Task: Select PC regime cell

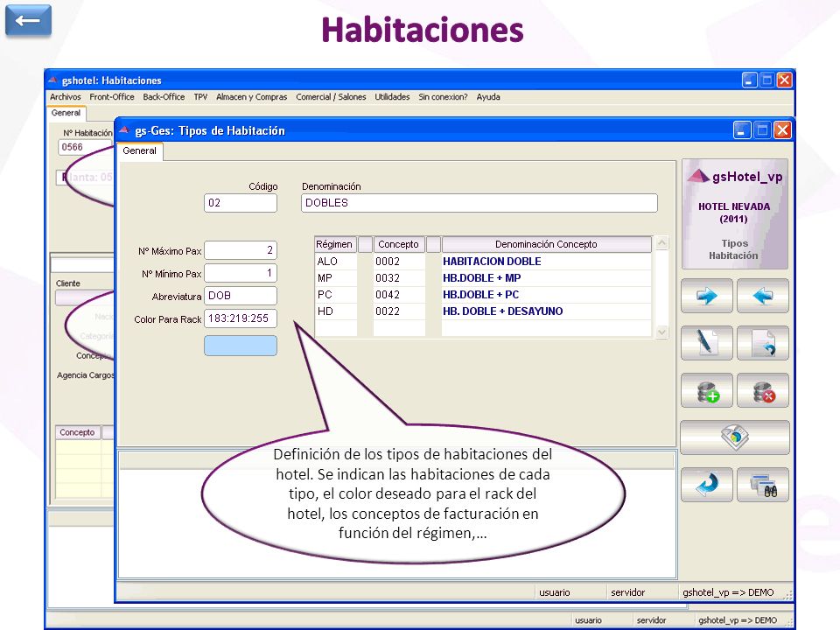Action: pyautogui.click(x=335, y=295)
